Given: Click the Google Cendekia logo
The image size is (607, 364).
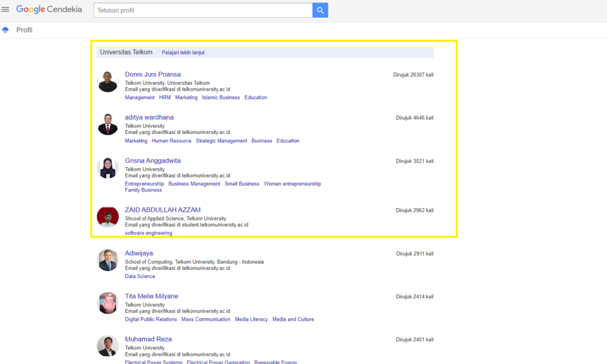Looking at the screenshot, I should [x=49, y=9].
